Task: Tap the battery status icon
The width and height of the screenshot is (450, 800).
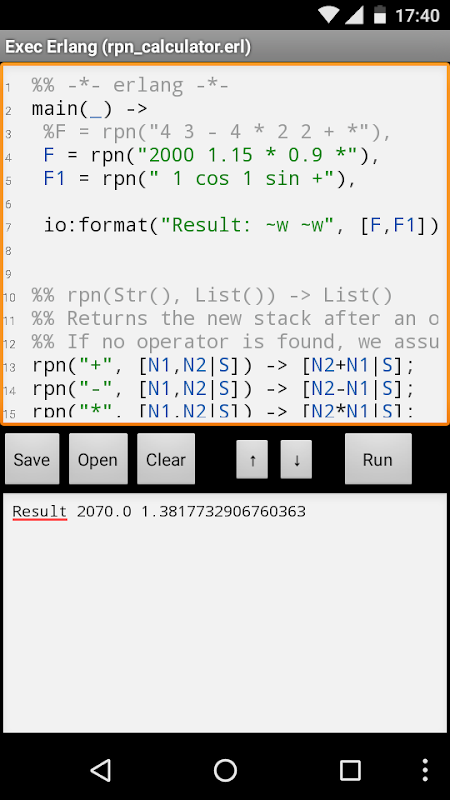Action: [x=380, y=14]
